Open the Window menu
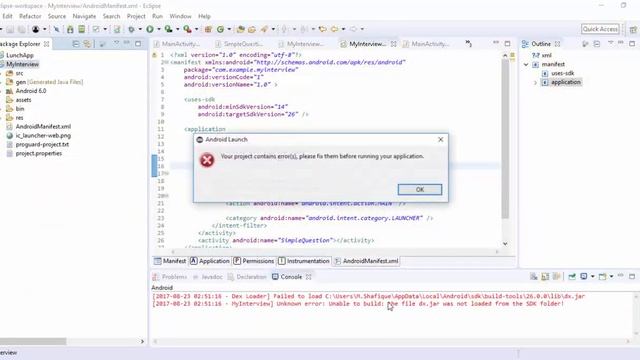 180,16
